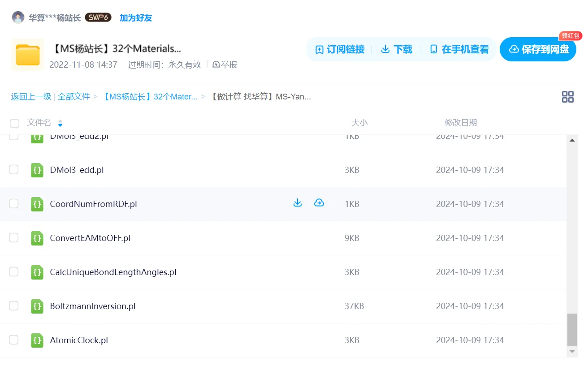Viewport: 588px width, 366px height.
Task: Save CoordNumFromRDF.pl via the cloud icon
Action: tap(319, 202)
